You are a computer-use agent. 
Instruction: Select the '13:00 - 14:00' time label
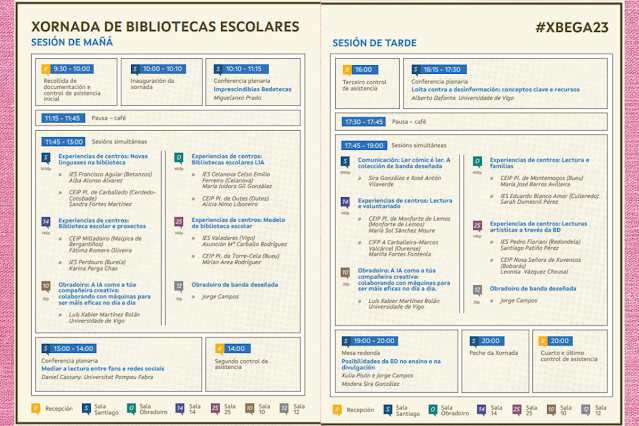click(74, 349)
